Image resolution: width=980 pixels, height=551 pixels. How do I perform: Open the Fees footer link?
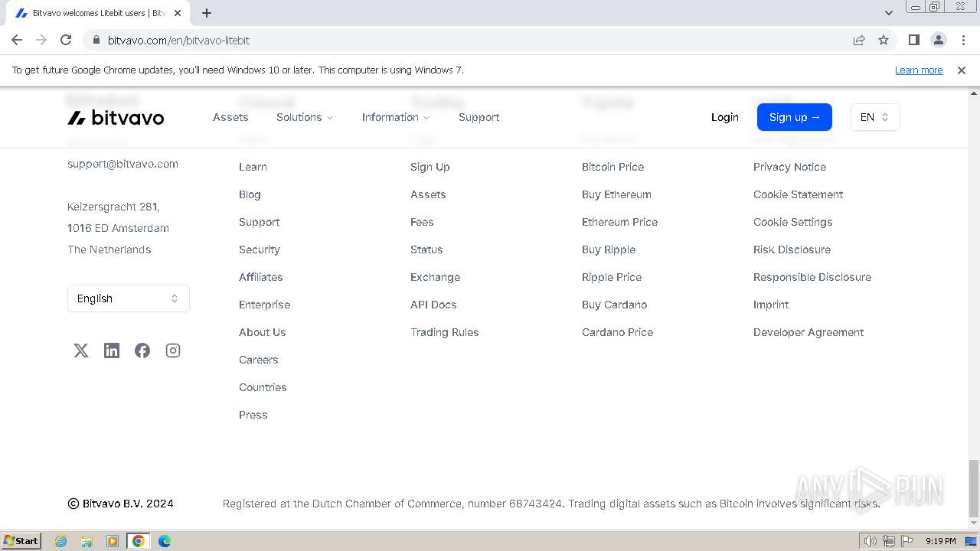point(422,222)
